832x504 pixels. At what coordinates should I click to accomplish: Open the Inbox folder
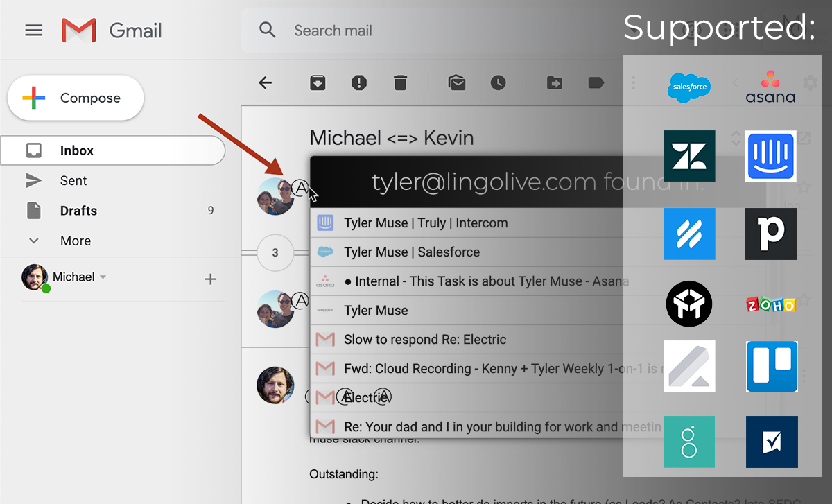tap(112, 150)
